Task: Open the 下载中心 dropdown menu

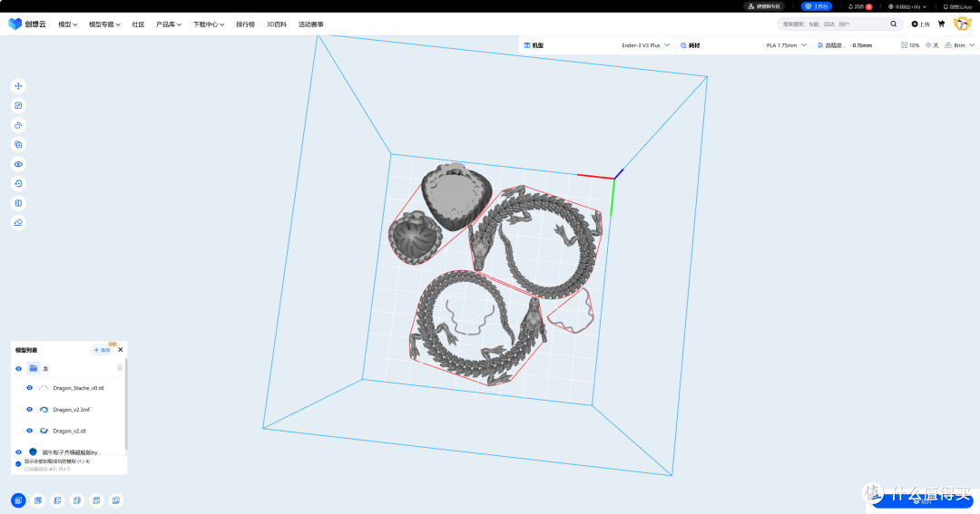Action: tap(208, 24)
